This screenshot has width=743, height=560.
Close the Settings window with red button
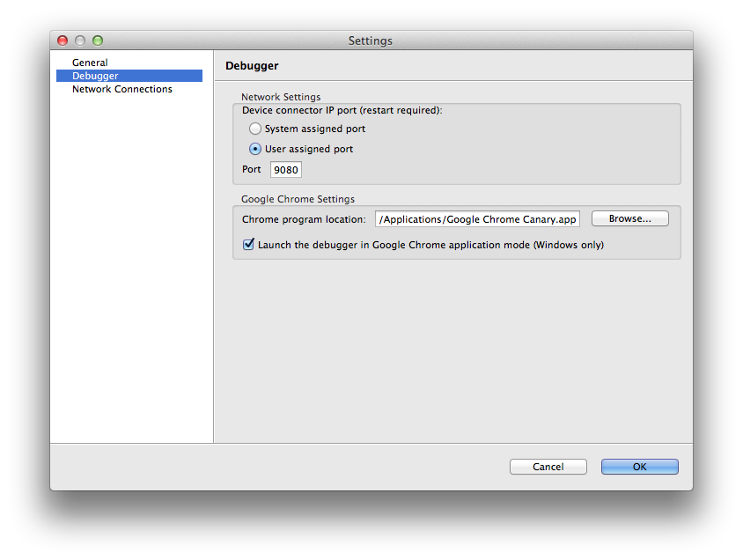(x=63, y=41)
